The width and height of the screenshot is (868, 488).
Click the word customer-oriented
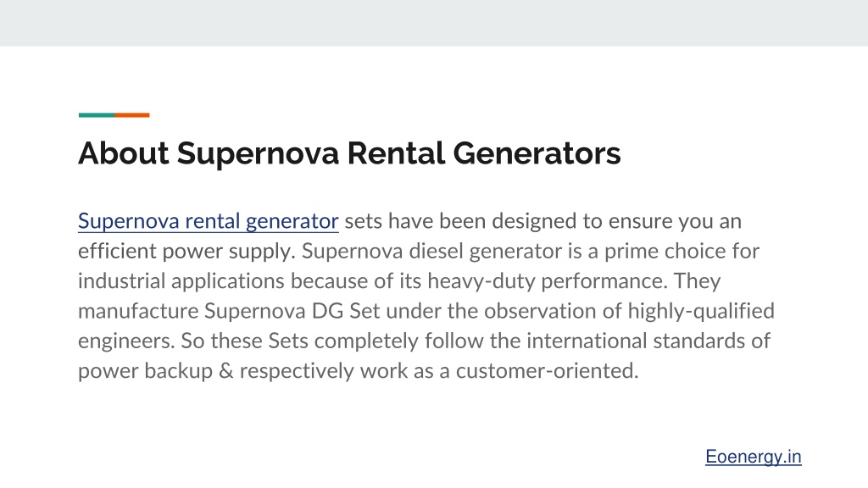[x=547, y=371]
